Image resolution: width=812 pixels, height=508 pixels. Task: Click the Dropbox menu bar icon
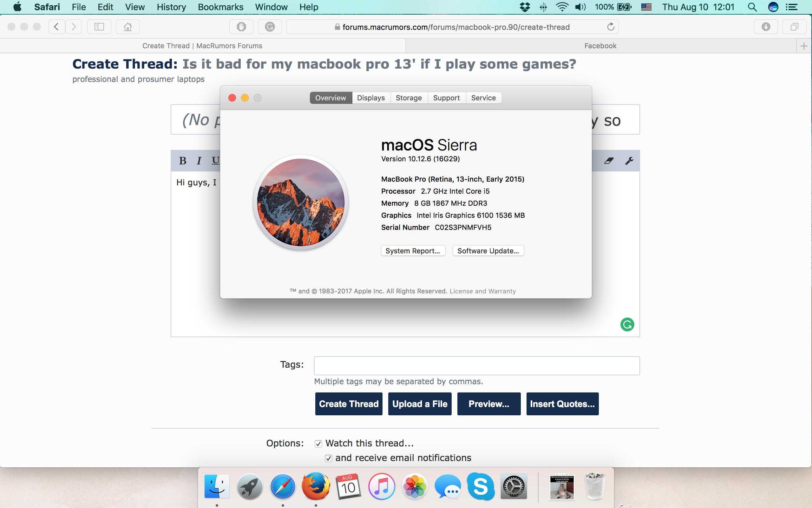coord(525,7)
